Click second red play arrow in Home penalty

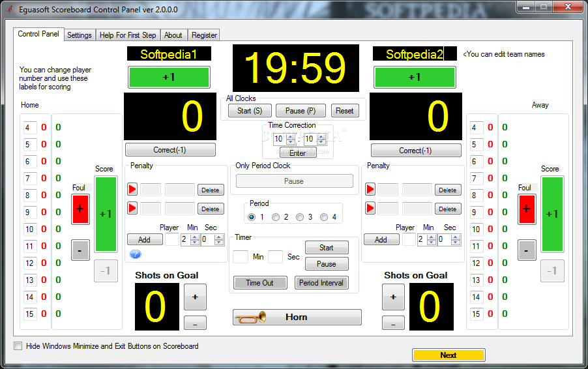(x=132, y=208)
